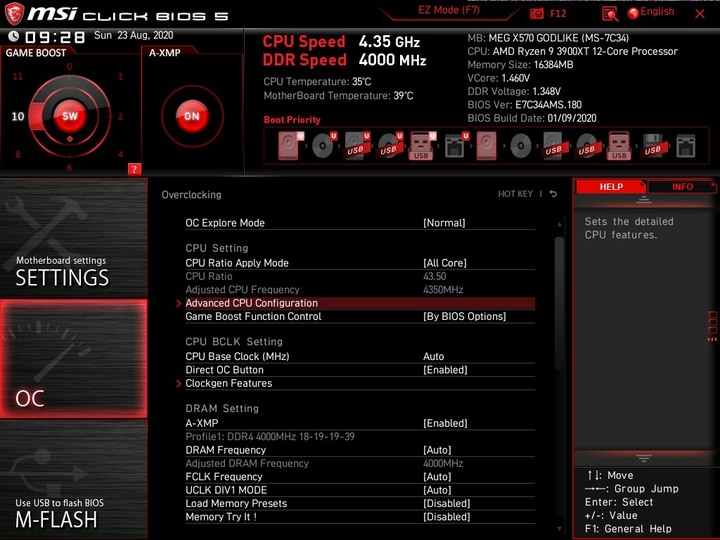Click the legacy USB key boot icon
720x540 pixels.
(x=619, y=146)
